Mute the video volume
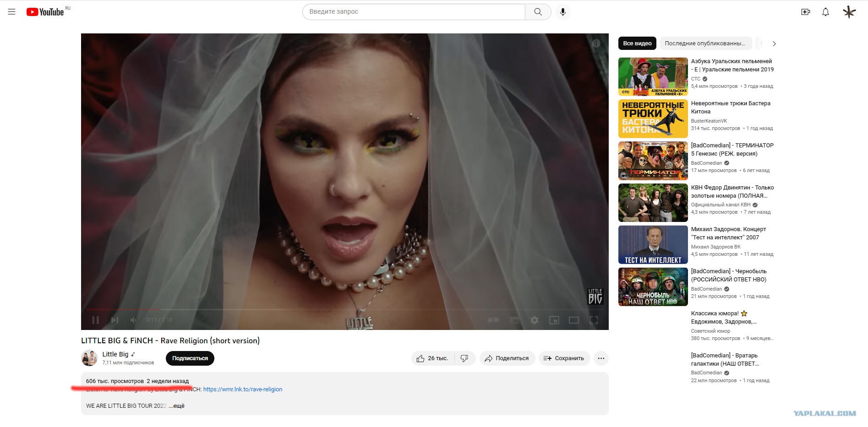 click(133, 320)
